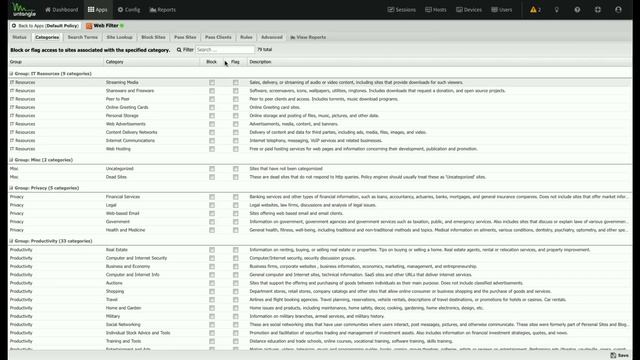Flag the Web-based Email category

pos(236,213)
